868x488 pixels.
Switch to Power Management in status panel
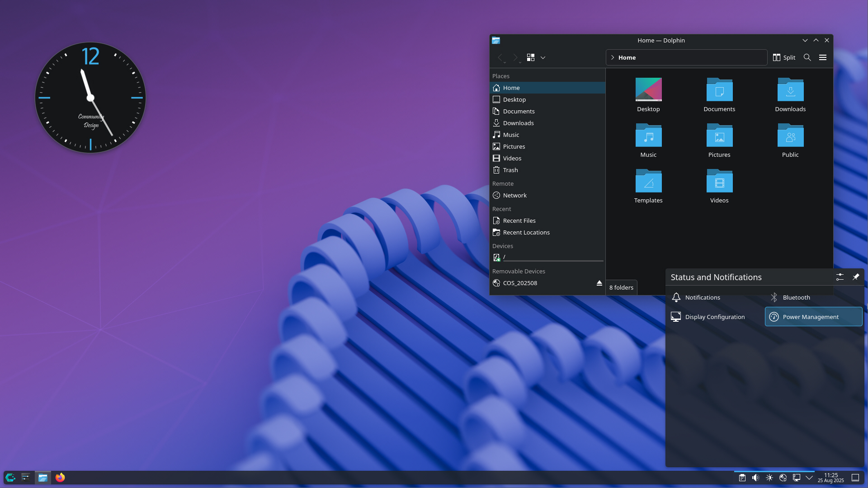coord(811,317)
